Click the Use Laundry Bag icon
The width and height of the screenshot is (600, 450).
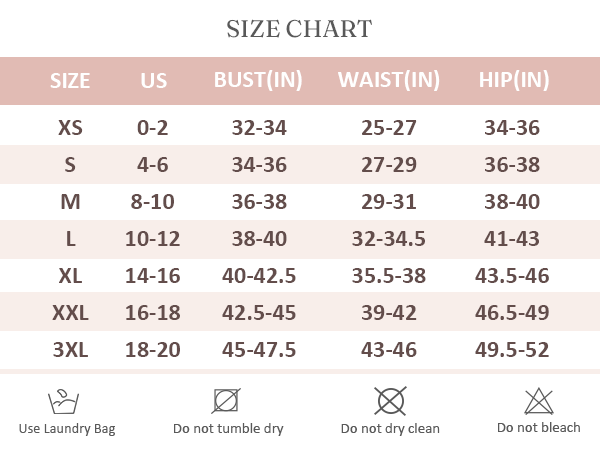coord(64,402)
